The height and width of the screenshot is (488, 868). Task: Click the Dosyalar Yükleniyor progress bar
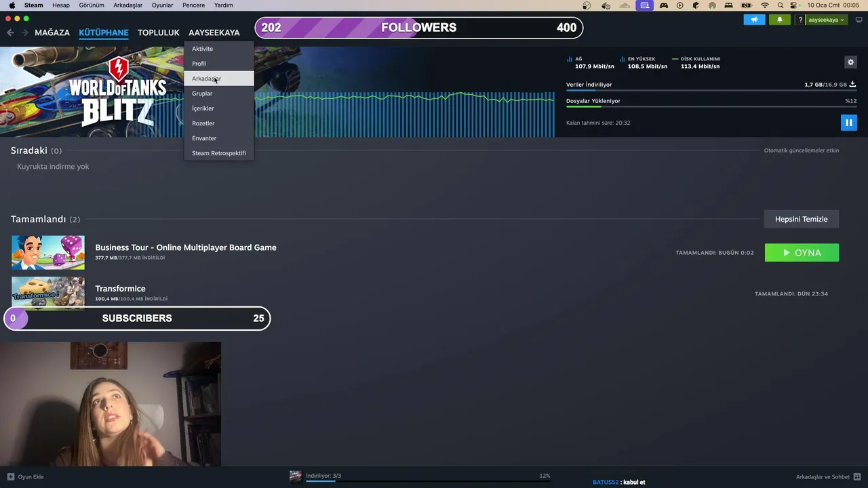pos(711,106)
